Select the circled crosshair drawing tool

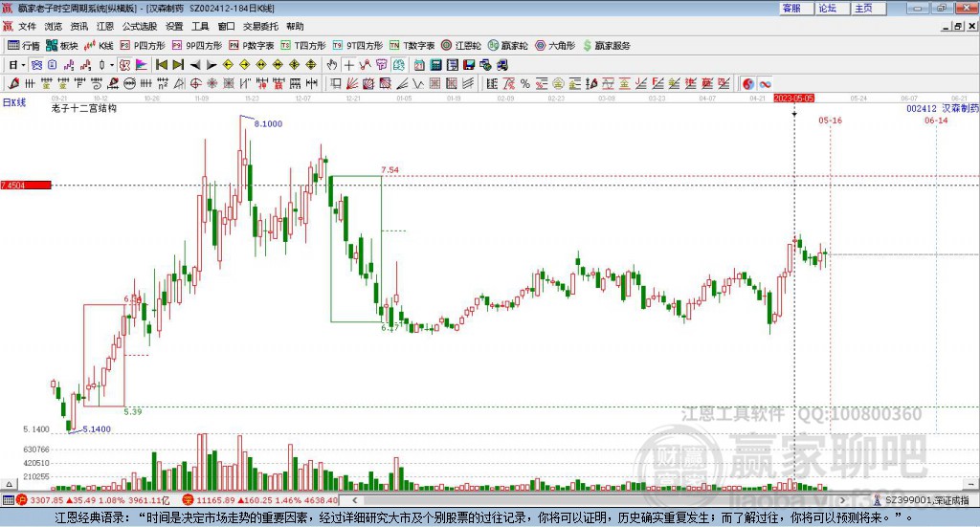(x=195, y=83)
